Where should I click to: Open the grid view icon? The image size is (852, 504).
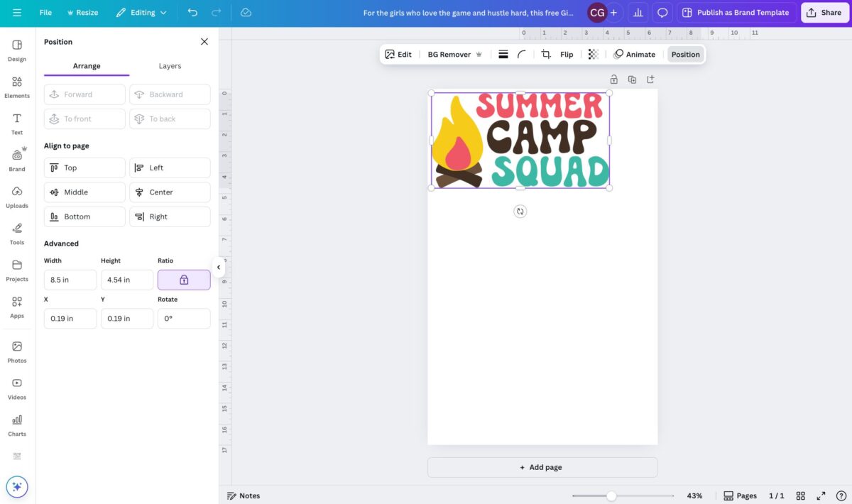coord(801,495)
